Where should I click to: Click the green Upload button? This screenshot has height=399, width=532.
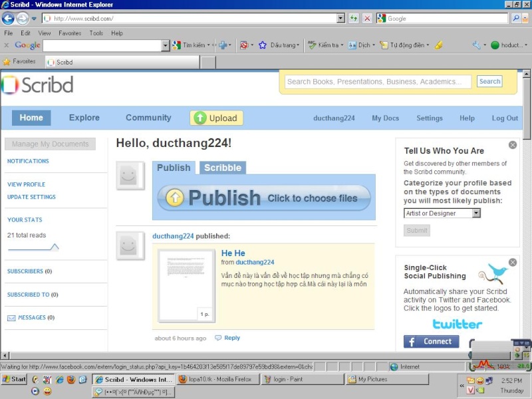pyautogui.click(x=216, y=118)
